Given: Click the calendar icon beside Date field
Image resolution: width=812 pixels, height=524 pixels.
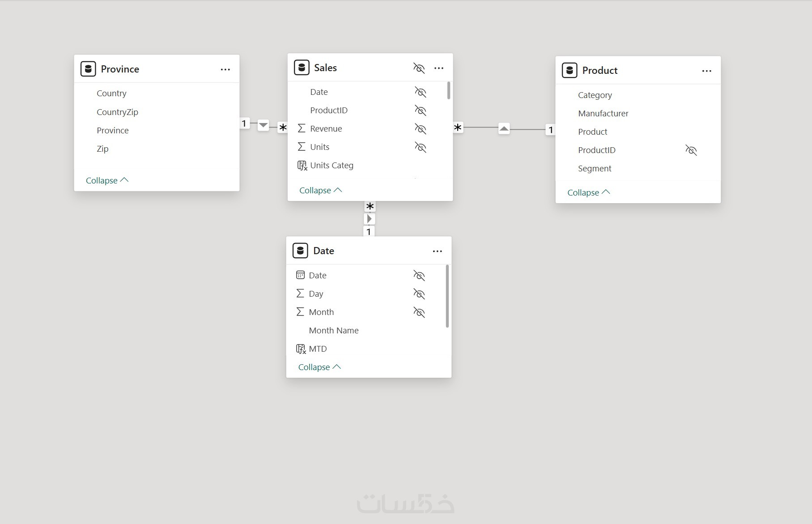Looking at the screenshot, I should (x=300, y=275).
